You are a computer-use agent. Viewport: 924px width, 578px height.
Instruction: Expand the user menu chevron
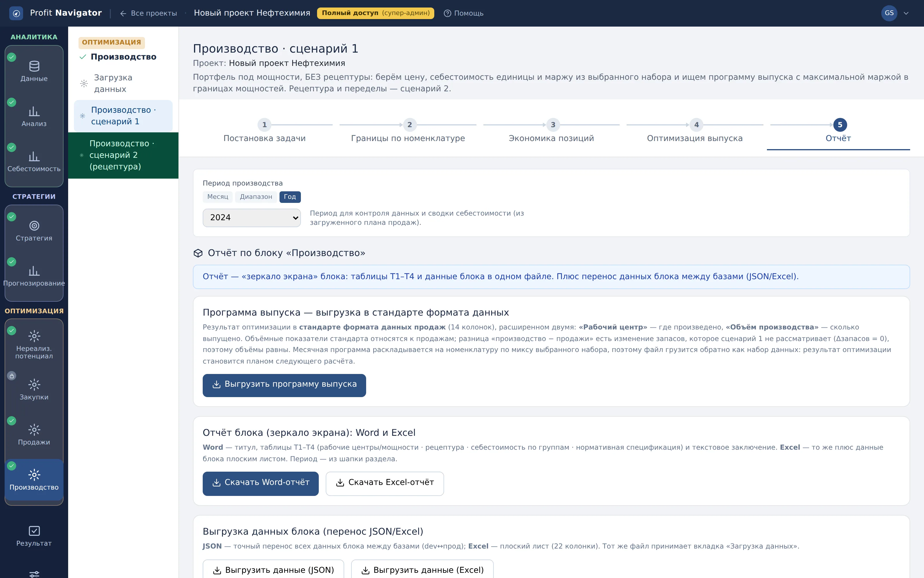click(906, 13)
